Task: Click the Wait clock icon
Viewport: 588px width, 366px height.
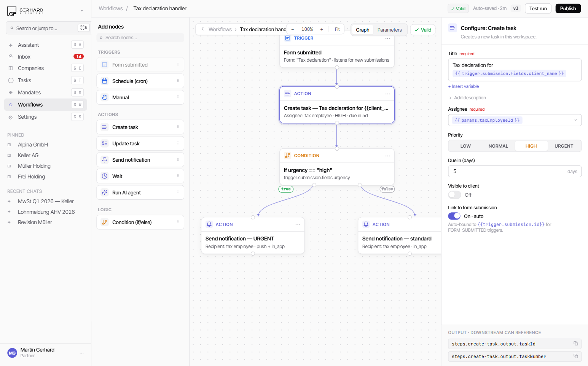Action: point(105,176)
